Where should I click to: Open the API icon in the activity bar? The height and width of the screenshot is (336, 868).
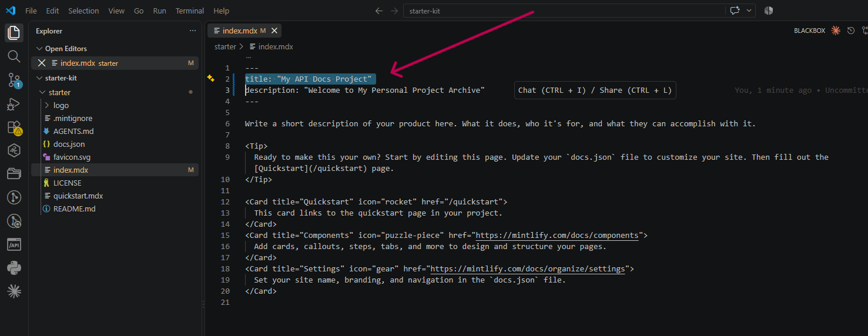(14, 244)
